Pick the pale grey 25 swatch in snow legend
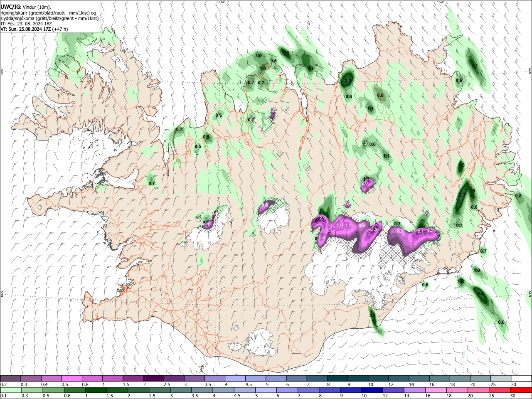The height and width of the screenshot is (399, 532). coord(501,378)
